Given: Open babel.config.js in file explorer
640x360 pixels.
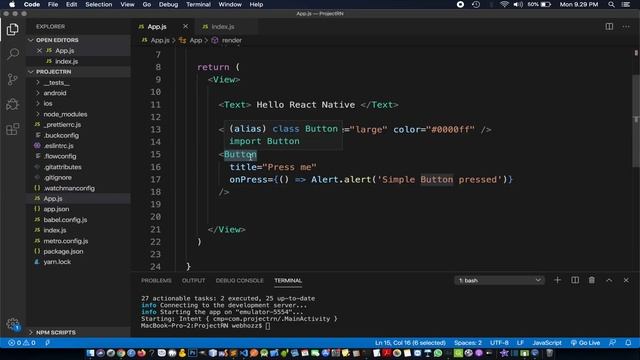Looking at the screenshot, I should 65,220.
